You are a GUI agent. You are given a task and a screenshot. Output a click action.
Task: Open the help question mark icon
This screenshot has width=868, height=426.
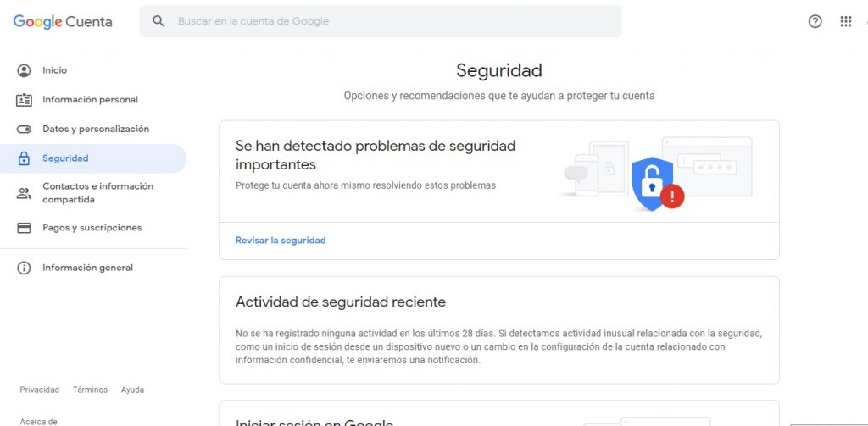tap(815, 22)
